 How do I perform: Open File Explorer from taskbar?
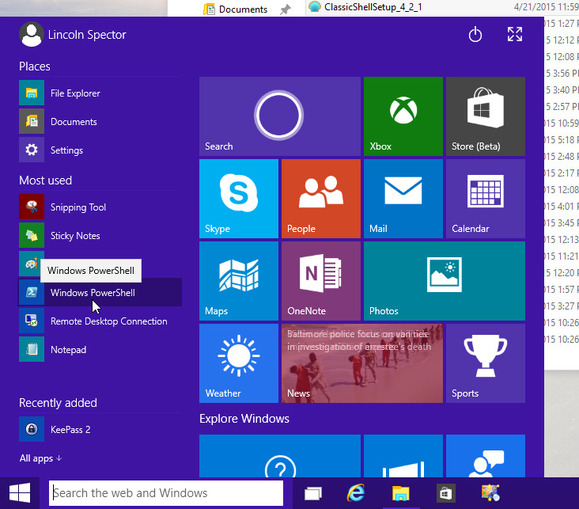pos(401,493)
